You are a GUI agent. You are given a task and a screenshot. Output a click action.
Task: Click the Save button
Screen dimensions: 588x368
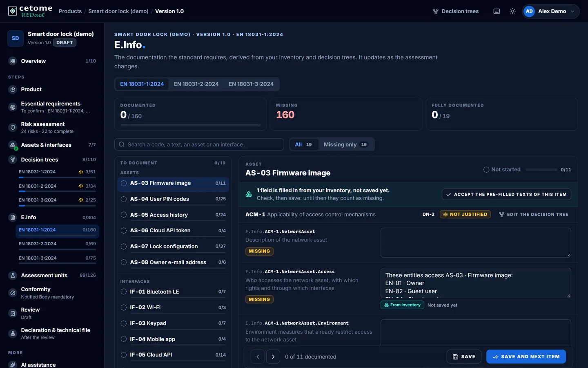[464, 357]
